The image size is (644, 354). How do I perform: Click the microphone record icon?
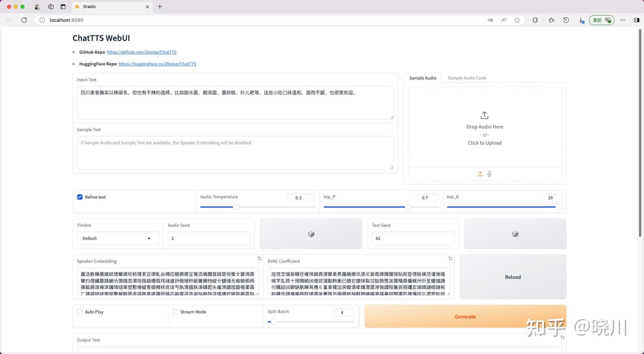(489, 174)
